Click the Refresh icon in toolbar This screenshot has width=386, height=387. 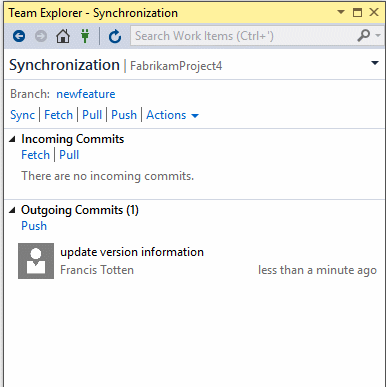(x=115, y=36)
